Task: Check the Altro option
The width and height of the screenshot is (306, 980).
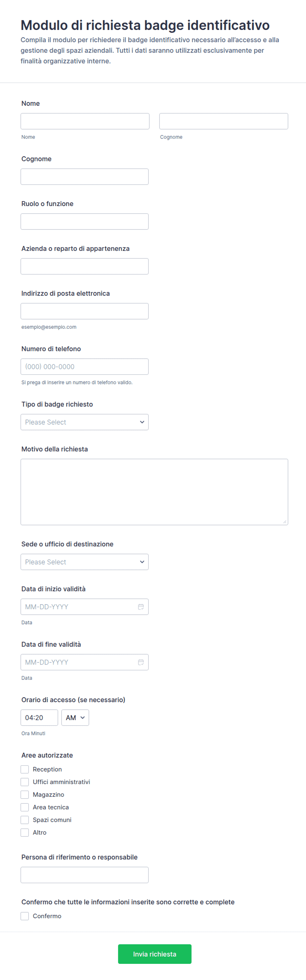Action: [x=25, y=832]
